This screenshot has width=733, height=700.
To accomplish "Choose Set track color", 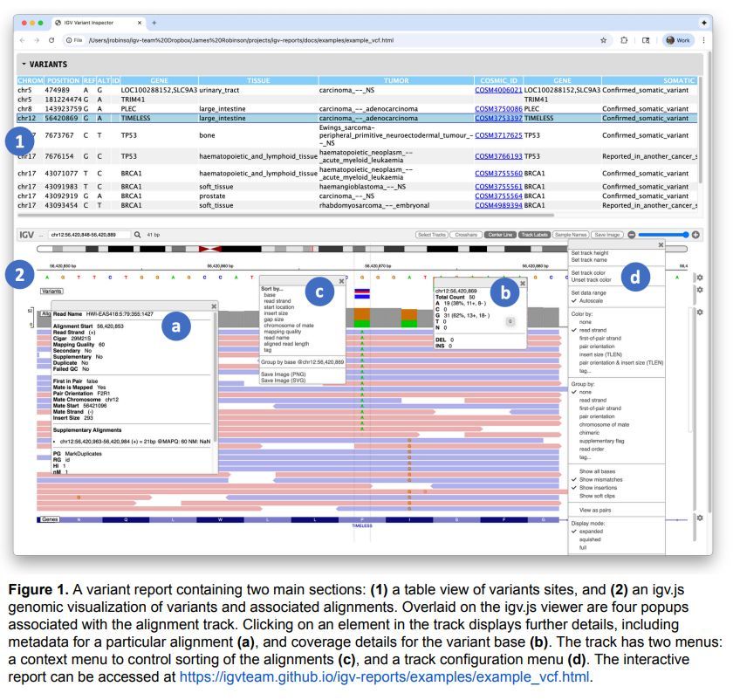I will [x=588, y=272].
